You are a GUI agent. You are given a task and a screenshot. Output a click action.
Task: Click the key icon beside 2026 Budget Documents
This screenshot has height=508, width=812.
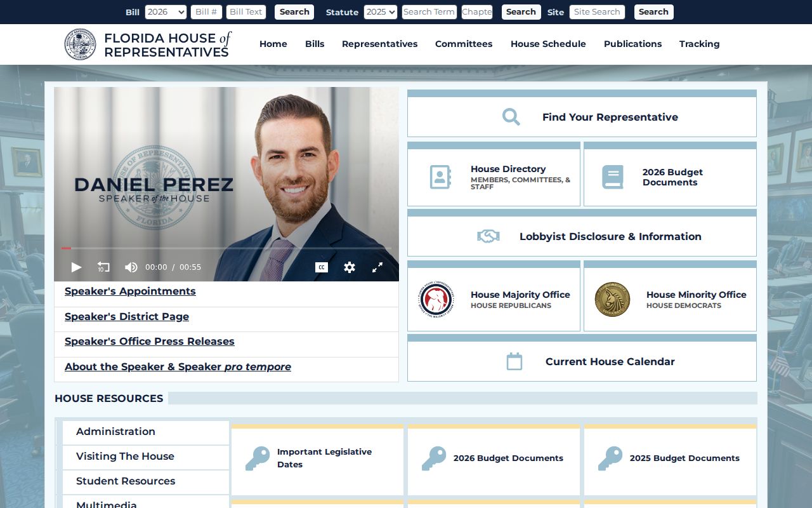click(434, 458)
